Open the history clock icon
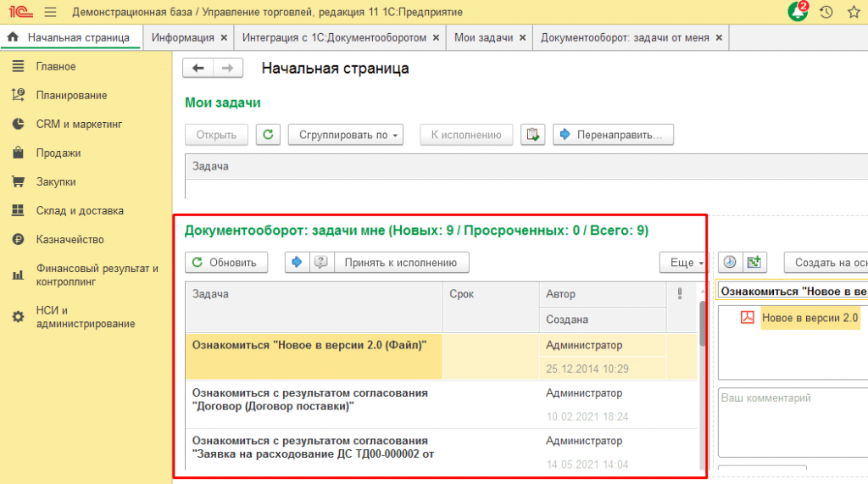Viewport: 868px width, 484px height. click(x=826, y=12)
